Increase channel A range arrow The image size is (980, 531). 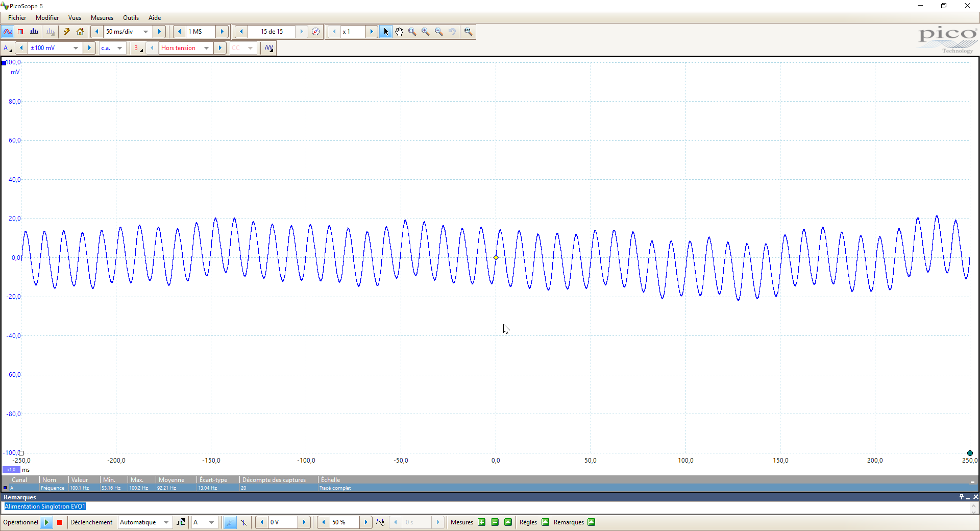89,48
